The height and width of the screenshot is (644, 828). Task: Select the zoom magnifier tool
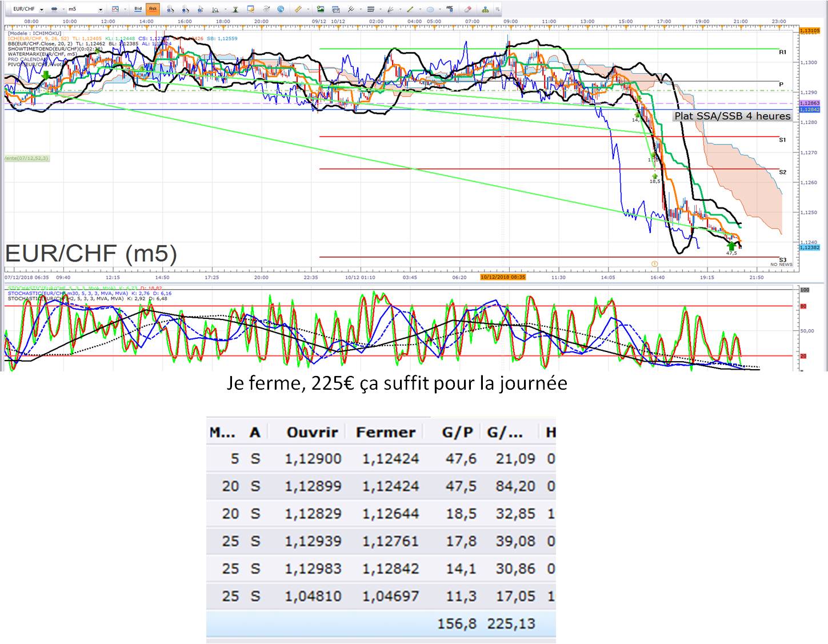click(x=215, y=10)
